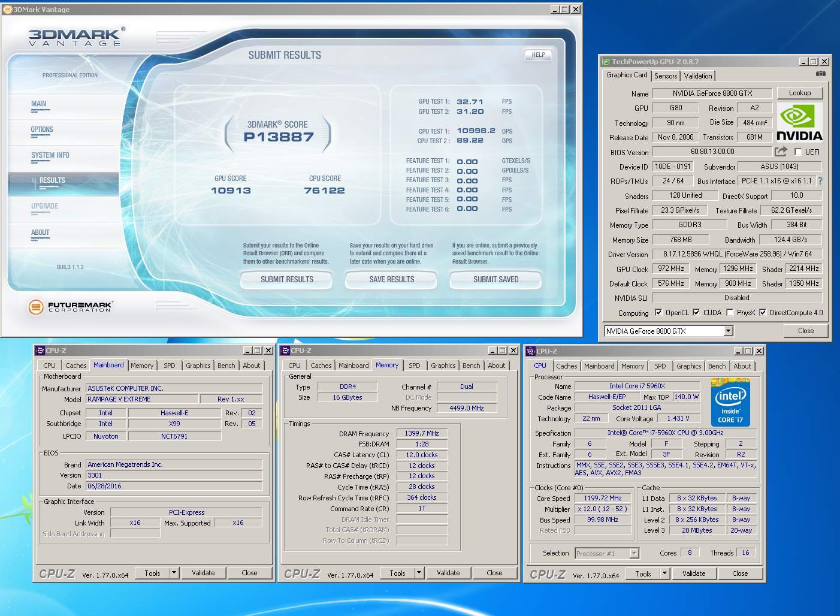The image size is (840, 616).
Task: Click the GPU score value 10913
Action: (x=231, y=191)
